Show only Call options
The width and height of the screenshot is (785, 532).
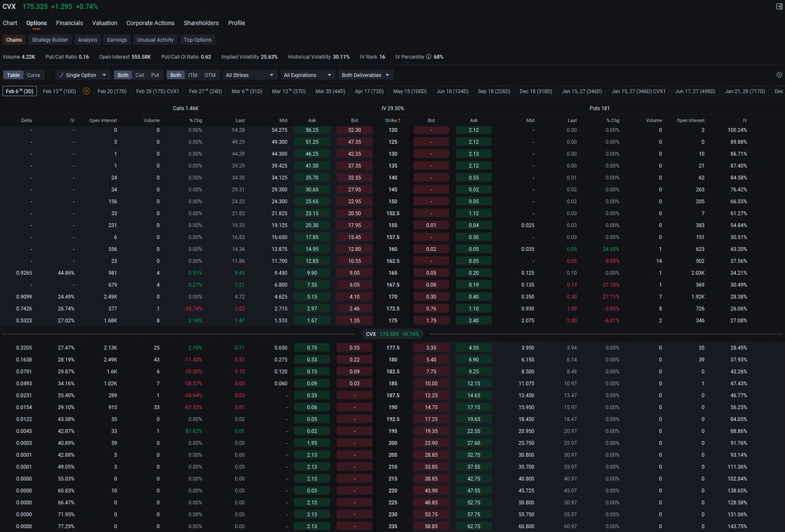(x=139, y=75)
